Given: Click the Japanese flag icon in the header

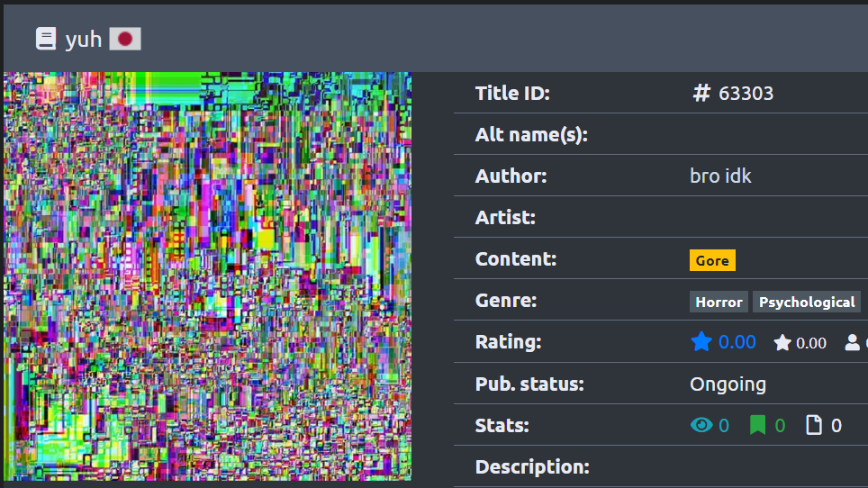Looking at the screenshot, I should click(125, 39).
